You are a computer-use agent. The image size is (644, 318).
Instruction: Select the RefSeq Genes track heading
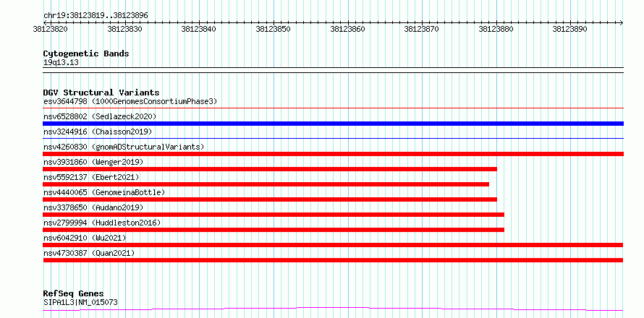coord(74,294)
